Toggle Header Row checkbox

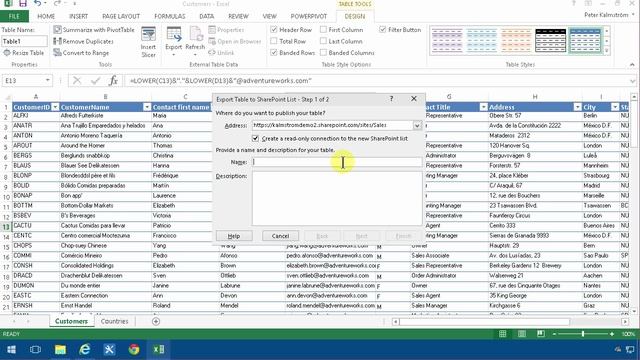click(274, 30)
